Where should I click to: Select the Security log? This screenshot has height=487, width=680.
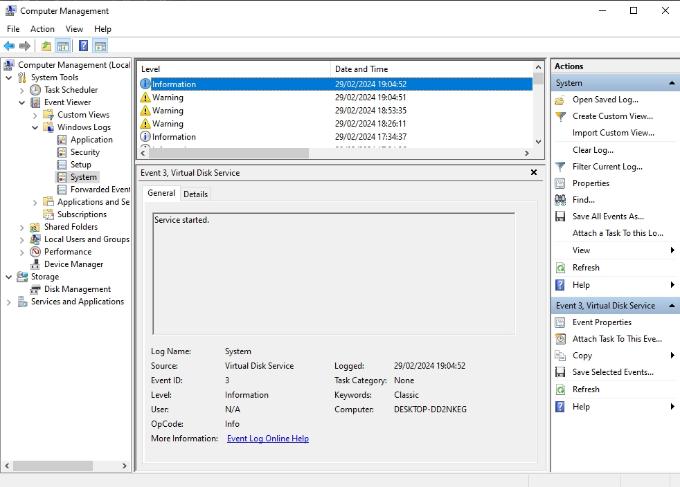(x=84, y=152)
